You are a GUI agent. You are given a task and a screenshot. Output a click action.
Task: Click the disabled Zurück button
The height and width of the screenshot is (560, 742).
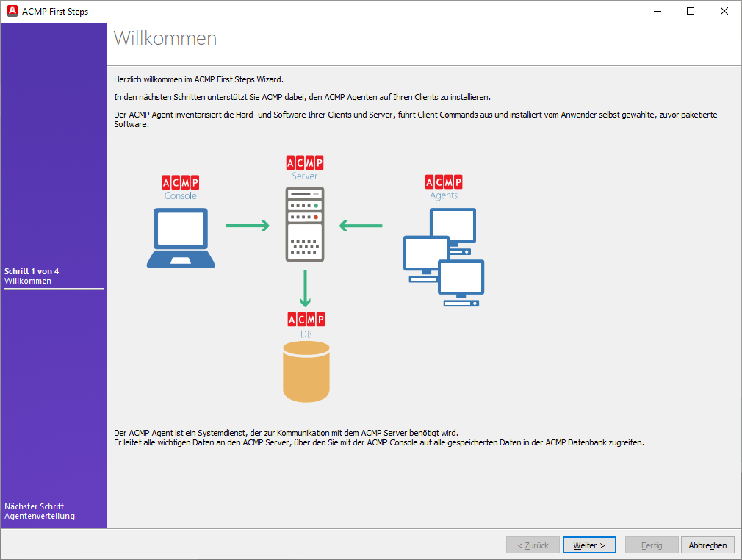(x=533, y=545)
